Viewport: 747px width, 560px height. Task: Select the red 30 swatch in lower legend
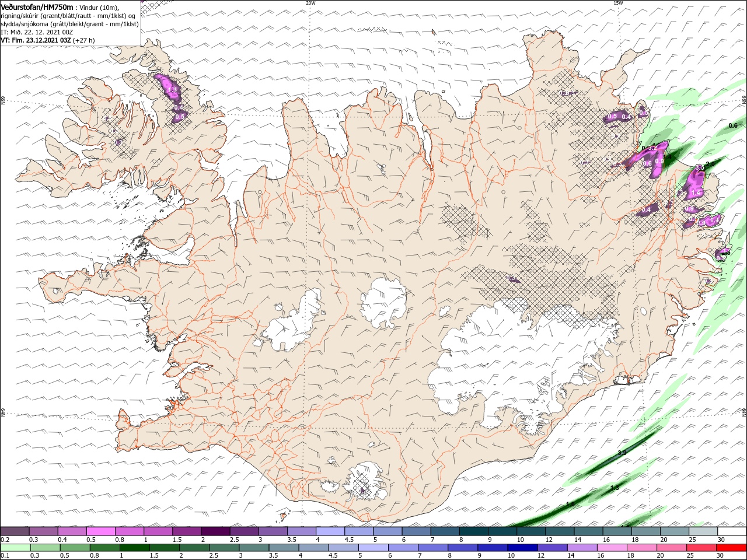(731, 548)
